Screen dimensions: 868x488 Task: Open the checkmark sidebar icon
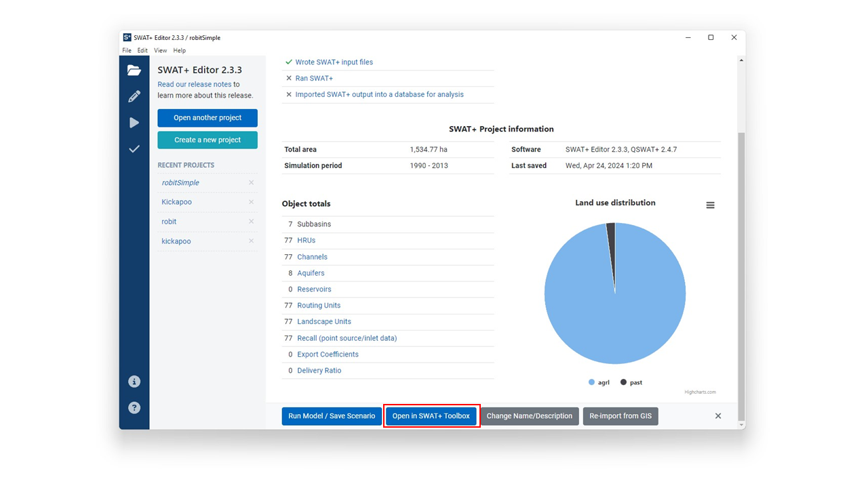(134, 148)
